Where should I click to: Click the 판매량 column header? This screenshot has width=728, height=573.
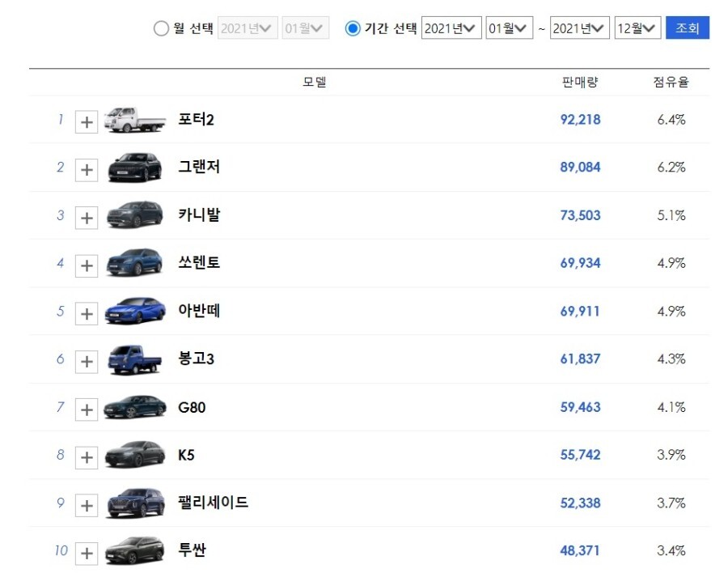point(580,83)
